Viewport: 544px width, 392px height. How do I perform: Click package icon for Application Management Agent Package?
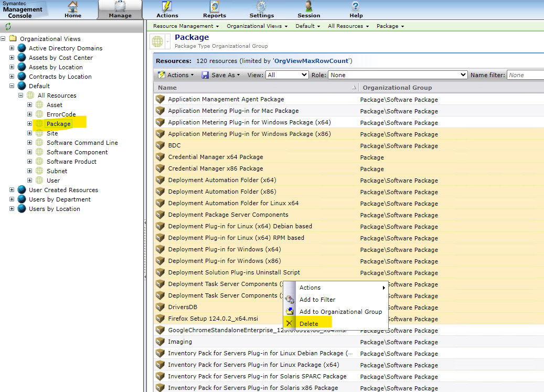(x=160, y=99)
